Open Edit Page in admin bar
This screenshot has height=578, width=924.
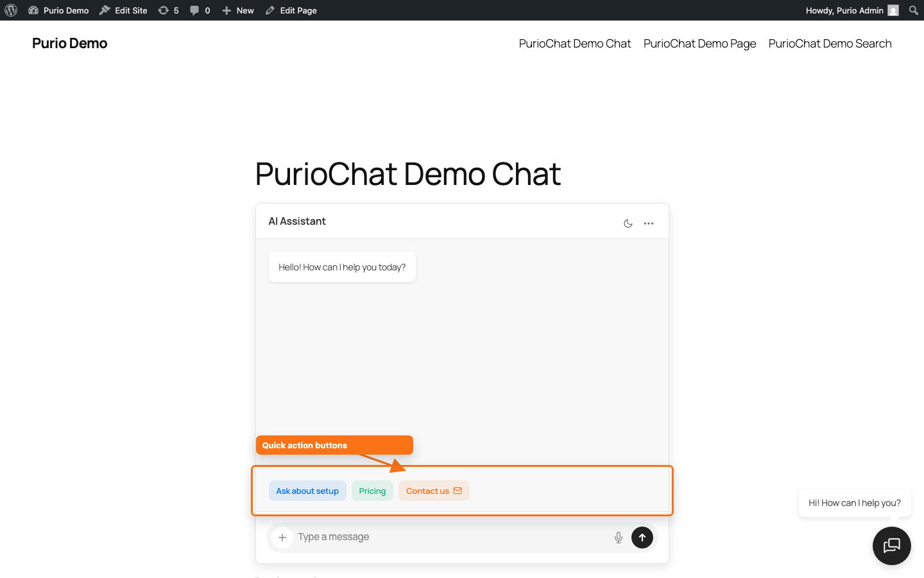(291, 10)
